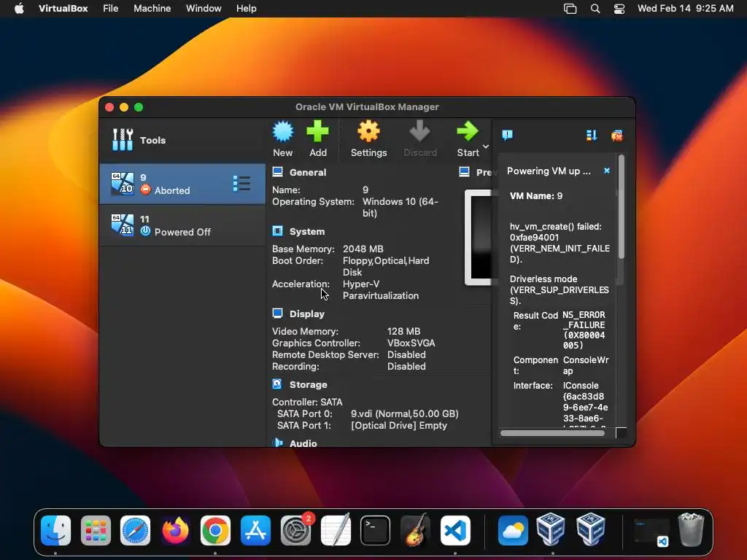Screen dimensions: 747x560
Task: Open the File menu
Action: 111,9
